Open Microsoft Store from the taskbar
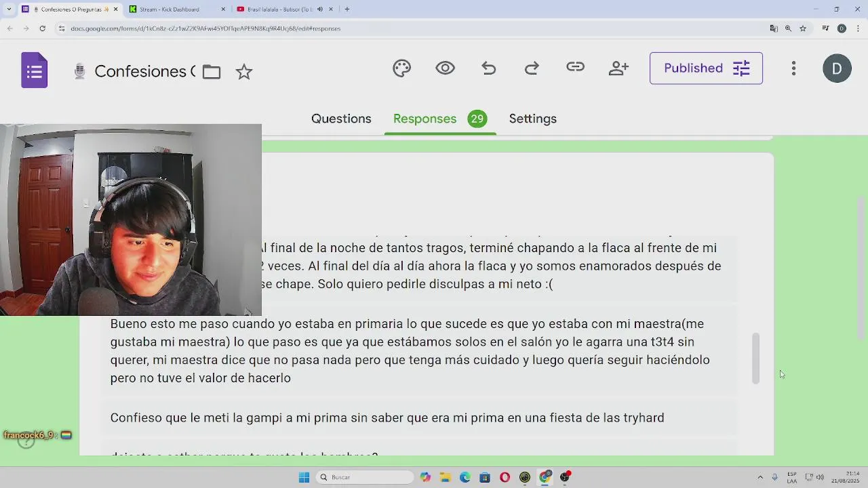868x488 pixels. [485, 477]
